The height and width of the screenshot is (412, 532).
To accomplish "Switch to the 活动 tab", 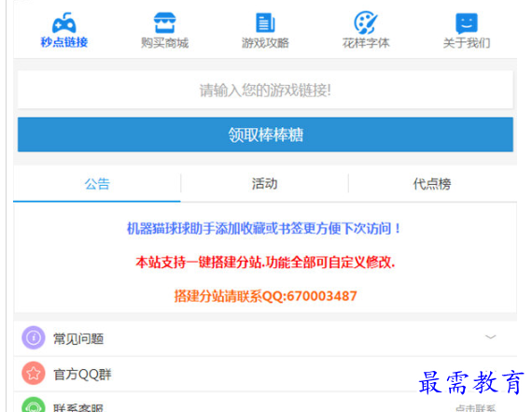I will tap(265, 184).
